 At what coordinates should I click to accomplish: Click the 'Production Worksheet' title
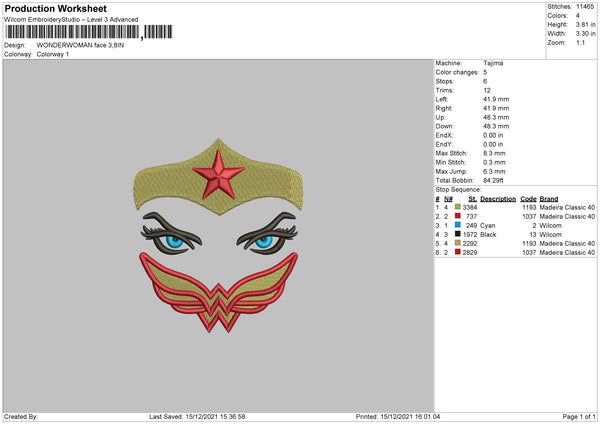55,9
